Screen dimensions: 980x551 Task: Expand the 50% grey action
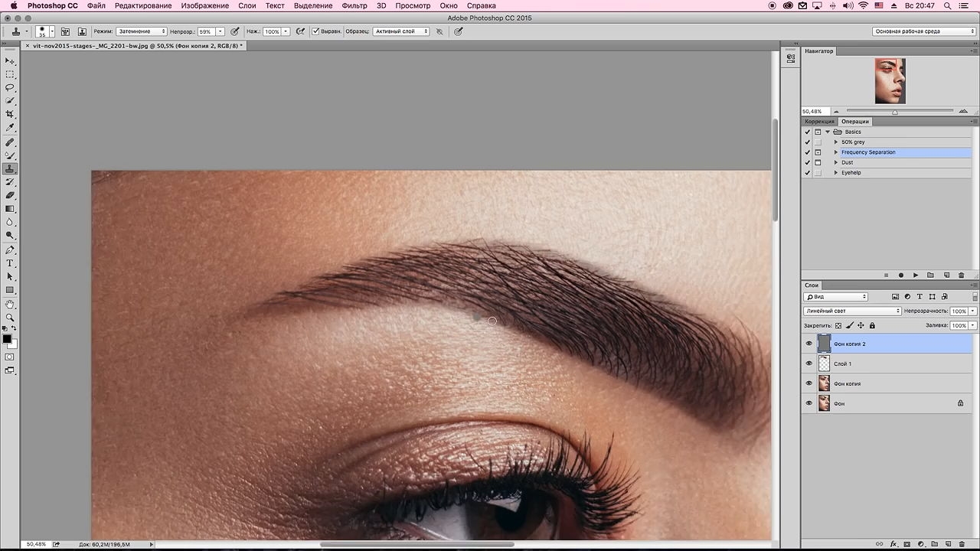coord(836,142)
